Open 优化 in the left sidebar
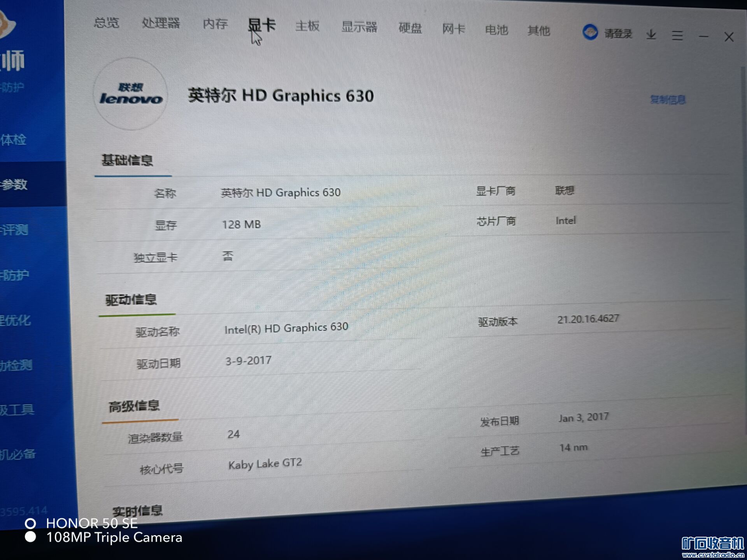The image size is (747, 560). tap(16, 320)
